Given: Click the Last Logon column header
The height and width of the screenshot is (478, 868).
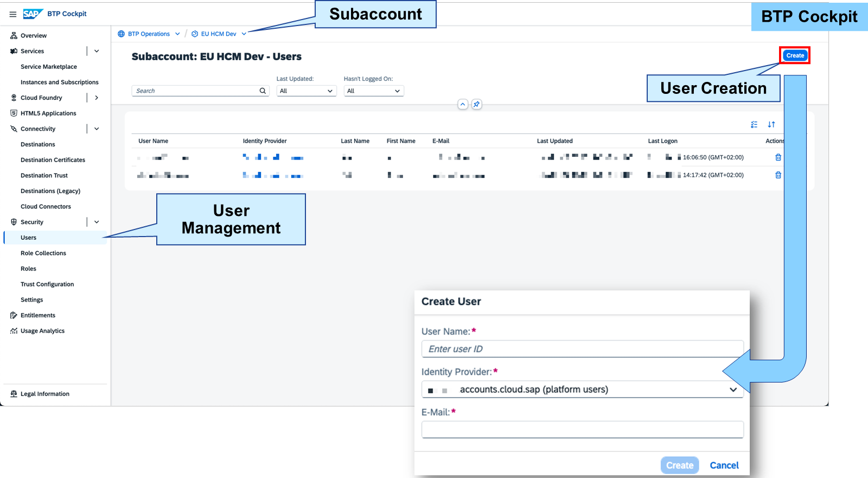Looking at the screenshot, I should tap(662, 141).
